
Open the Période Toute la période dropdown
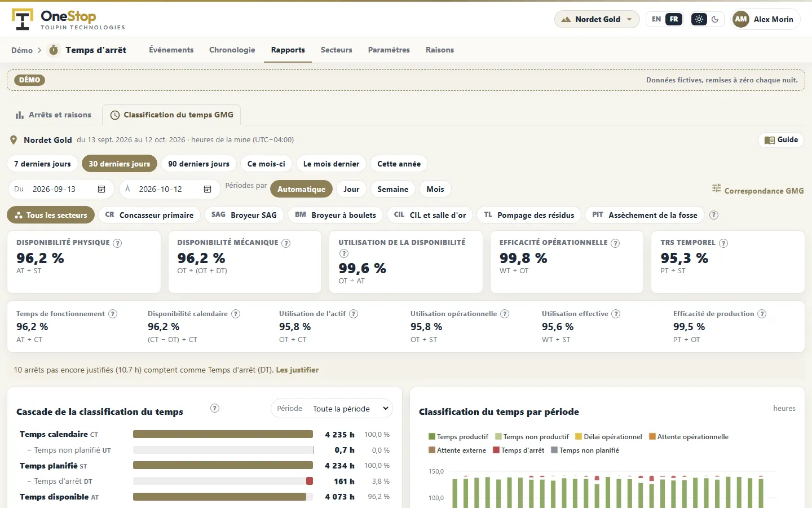click(x=332, y=409)
